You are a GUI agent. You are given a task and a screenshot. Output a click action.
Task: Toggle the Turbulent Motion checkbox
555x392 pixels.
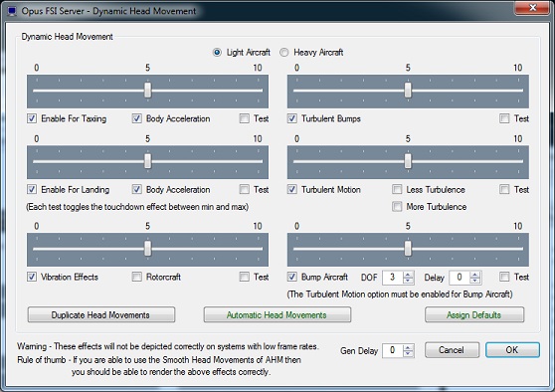(292, 189)
